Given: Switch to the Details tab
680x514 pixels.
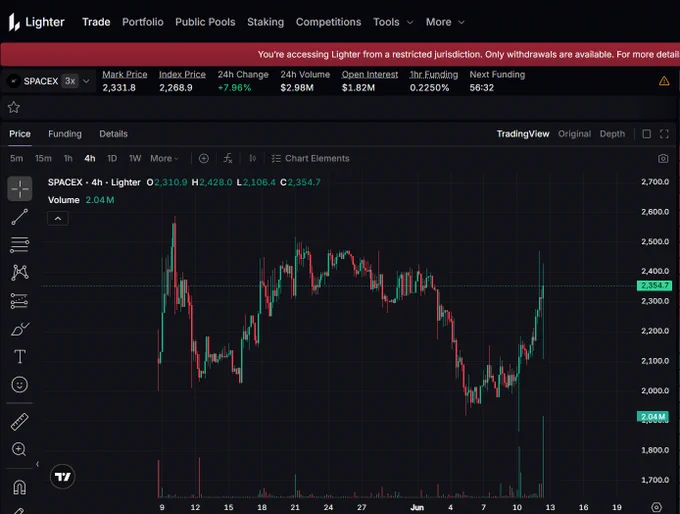Looking at the screenshot, I should coord(114,134).
